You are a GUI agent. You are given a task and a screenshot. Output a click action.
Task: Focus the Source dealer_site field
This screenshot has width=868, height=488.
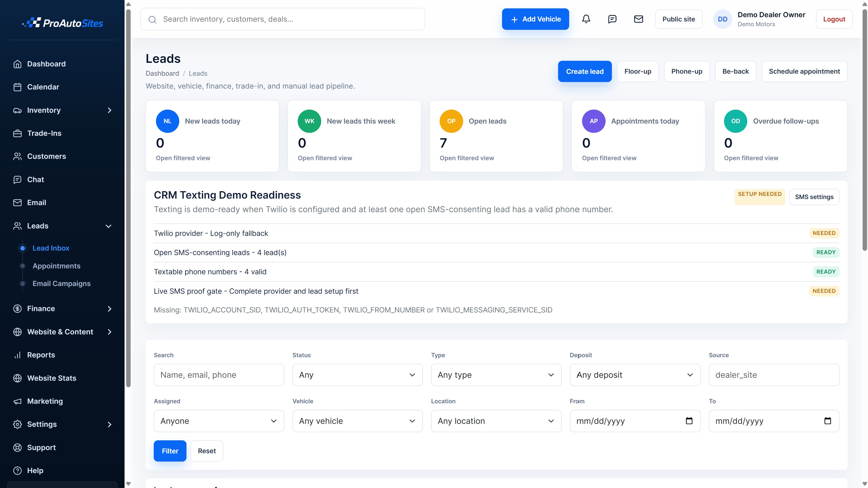pyautogui.click(x=774, y=375)
